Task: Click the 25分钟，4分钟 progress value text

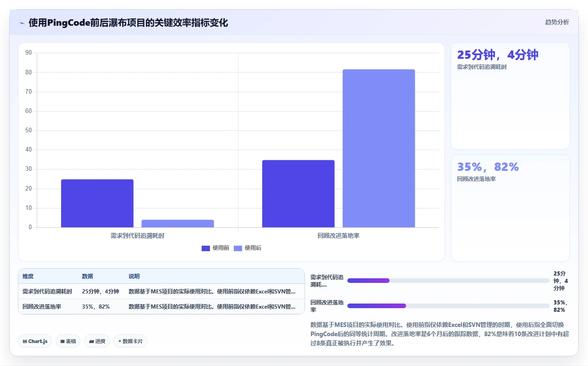Action: tap(560, 281)
